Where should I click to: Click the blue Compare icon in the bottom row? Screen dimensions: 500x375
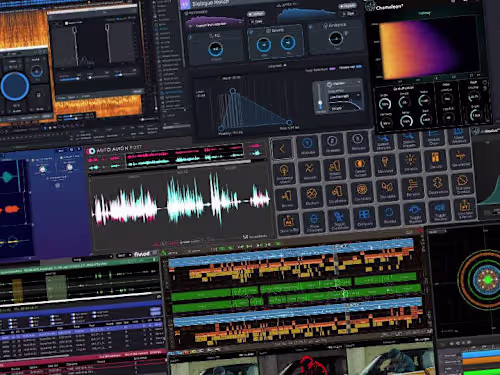(364, 217)
